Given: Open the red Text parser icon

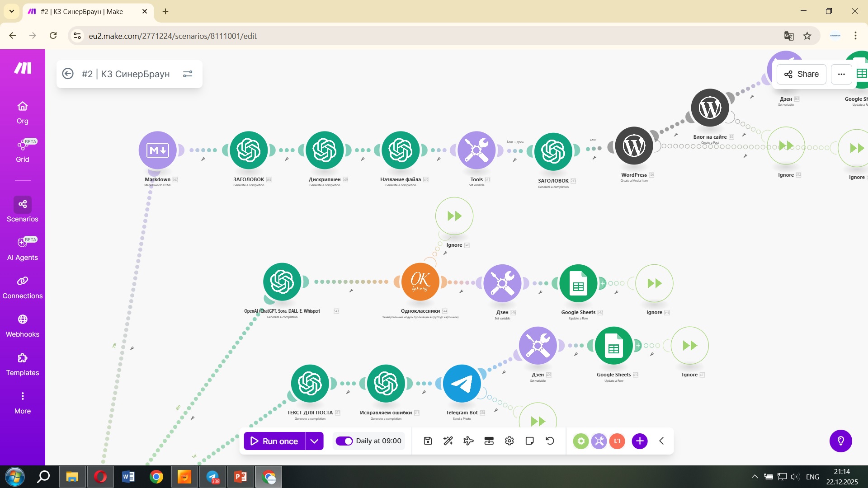Looking at the screenshot, I should click(x=617, y=441).
